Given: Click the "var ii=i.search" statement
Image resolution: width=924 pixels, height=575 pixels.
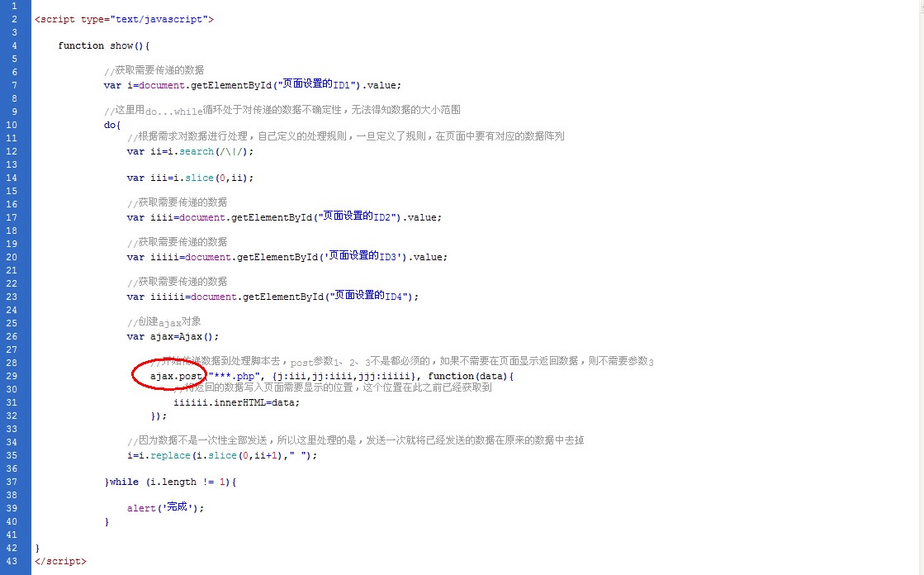Looking at the screenshot, I should (x=190, y=151).
